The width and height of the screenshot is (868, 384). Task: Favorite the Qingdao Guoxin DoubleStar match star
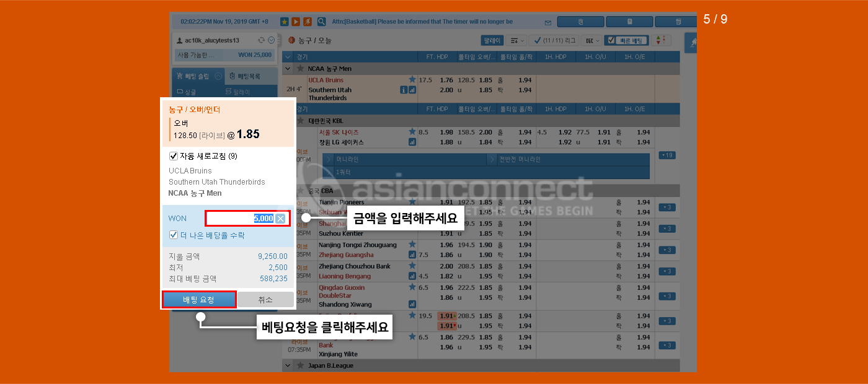click(412, 287)
